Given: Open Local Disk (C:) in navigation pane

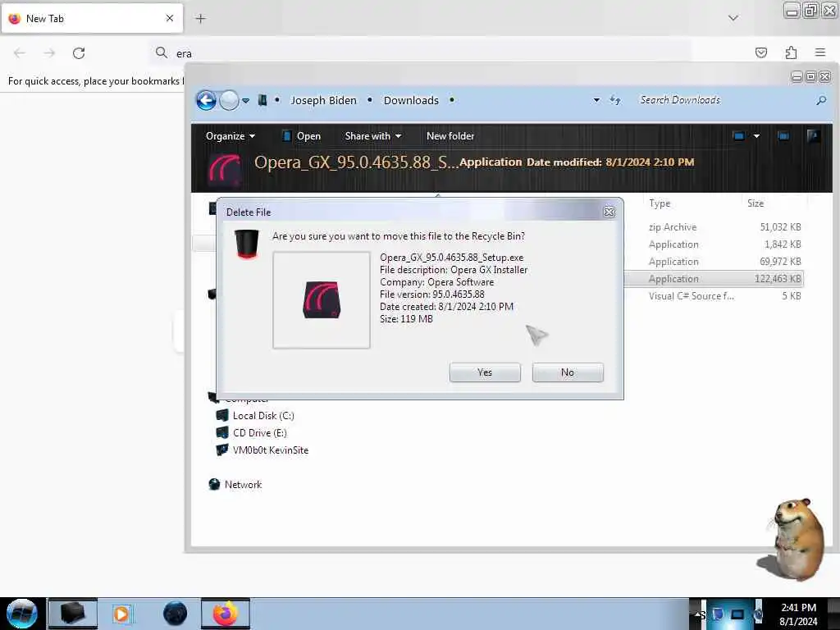Looking at the screenshot, I should click(263, 416).
